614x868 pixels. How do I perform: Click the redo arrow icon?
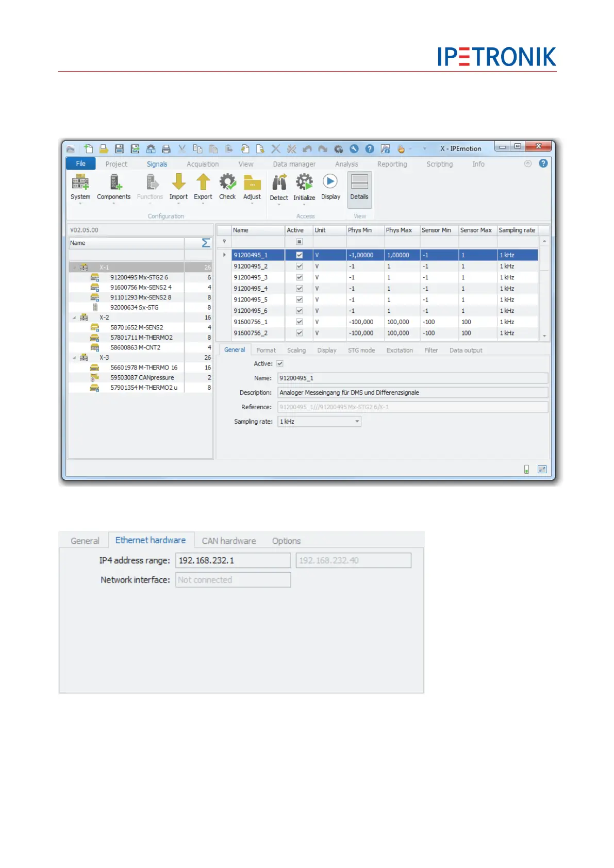(x=323, y=149)
